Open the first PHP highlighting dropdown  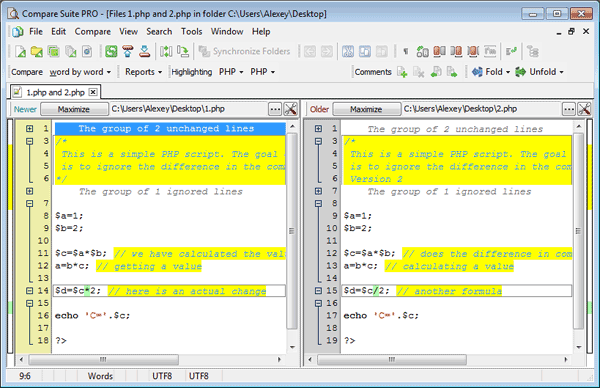[x=231, y=72]
